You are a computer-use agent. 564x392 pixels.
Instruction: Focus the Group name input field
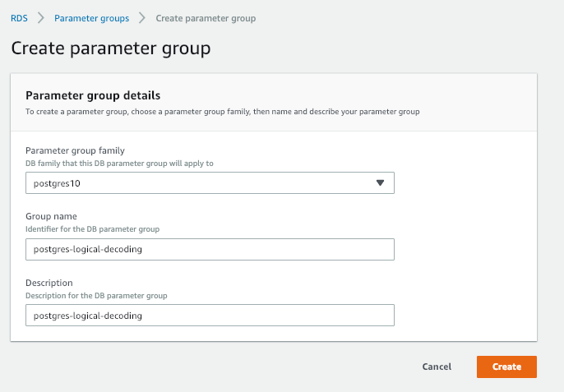pyautogui.click(x=210, y=249)
